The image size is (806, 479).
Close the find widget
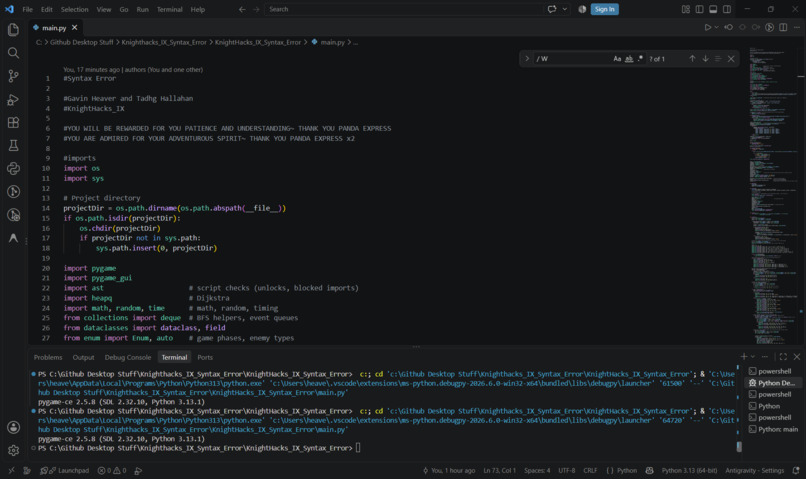pos(731,59)
